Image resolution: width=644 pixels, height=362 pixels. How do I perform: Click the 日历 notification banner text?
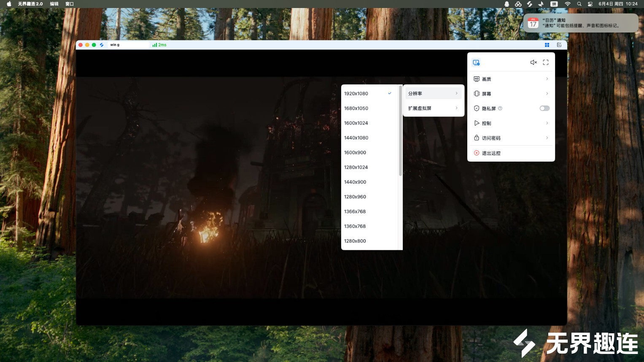tap(581, 23)
